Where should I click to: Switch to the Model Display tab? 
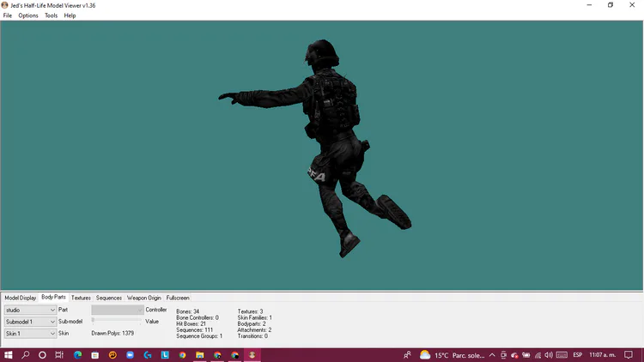(20, 298)
